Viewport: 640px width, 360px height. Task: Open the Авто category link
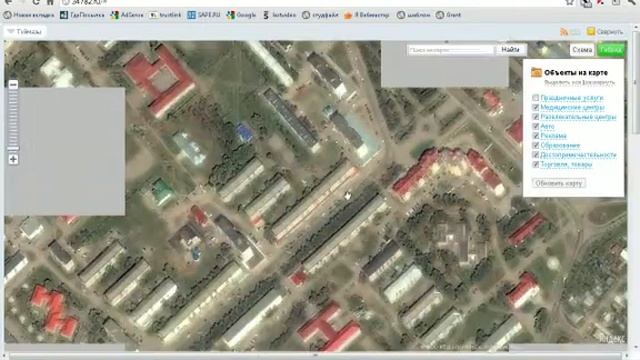click(547, 127)
